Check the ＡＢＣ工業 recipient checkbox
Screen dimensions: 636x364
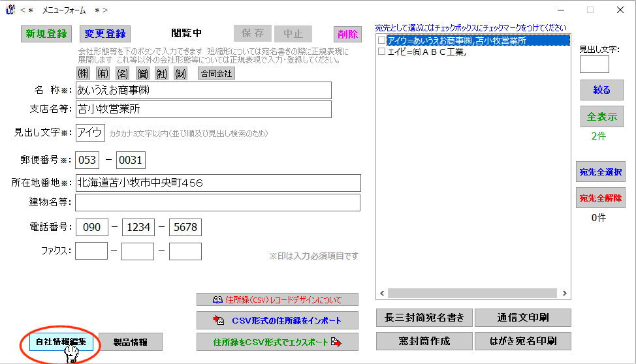tap(382, 52)
